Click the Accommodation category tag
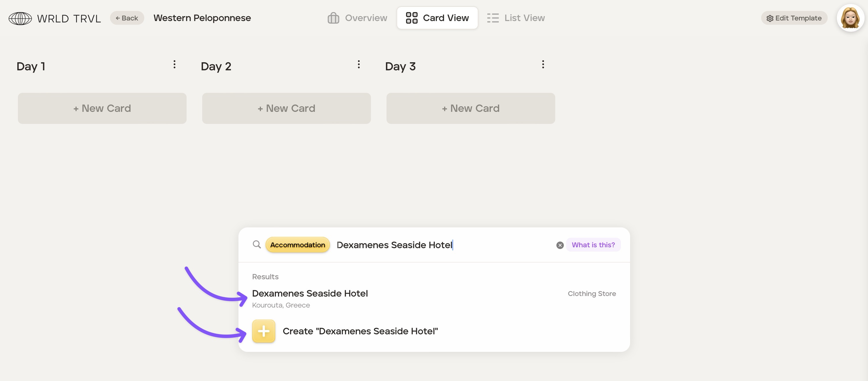The width and height of the screenshot is (868, 381). tap(297, 245)
